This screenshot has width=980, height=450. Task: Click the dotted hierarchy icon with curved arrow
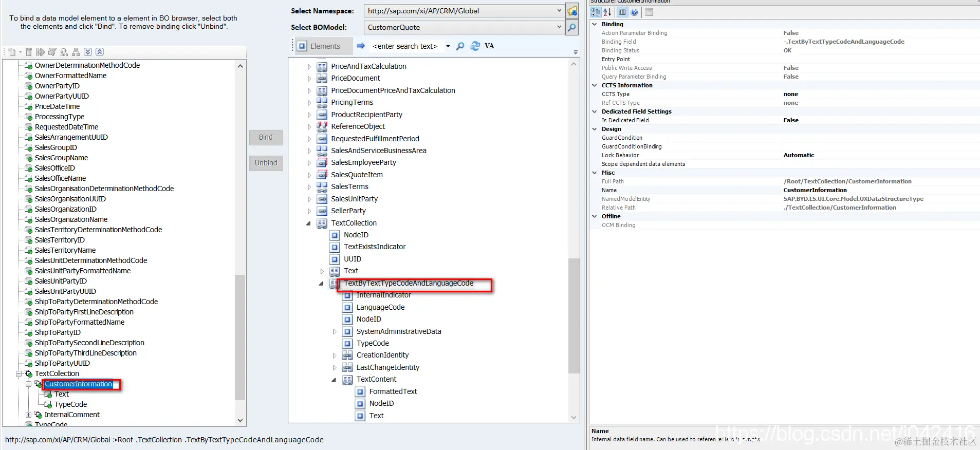click(x=64, y=52)
